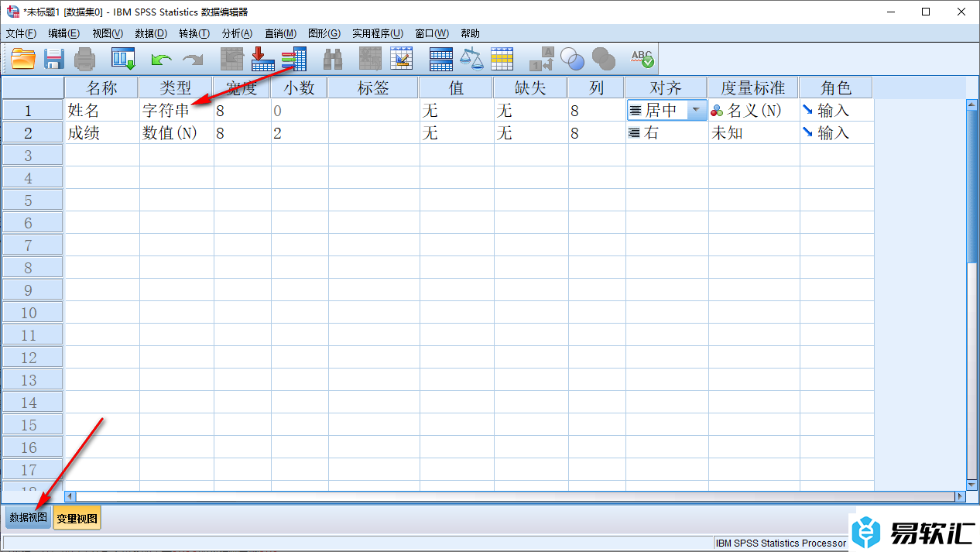Click the 缺失 column header
The width and height of the screenshot is (980, 552).
pyautogui.click(x=530, y=87)
